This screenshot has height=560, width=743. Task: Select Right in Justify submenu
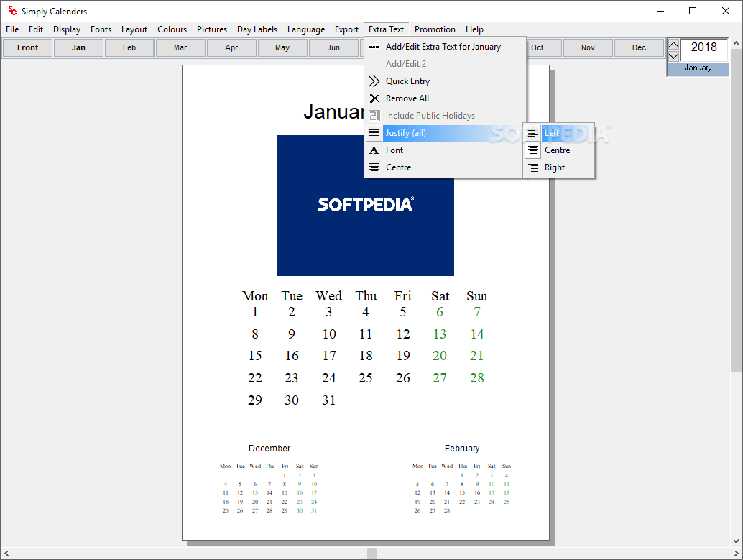559,167
